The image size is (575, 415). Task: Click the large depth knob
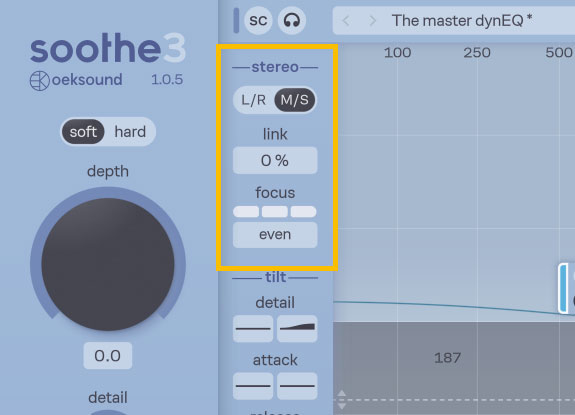(108, 264)
